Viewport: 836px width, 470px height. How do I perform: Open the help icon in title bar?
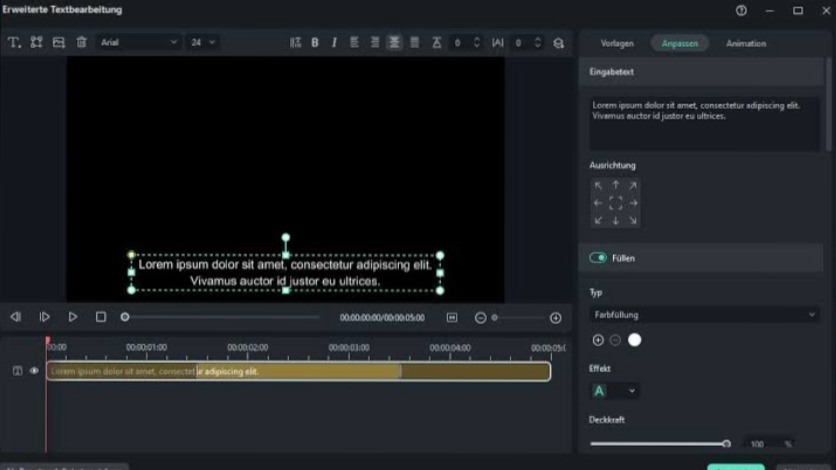pyautogui.click(x=741, y=11)
